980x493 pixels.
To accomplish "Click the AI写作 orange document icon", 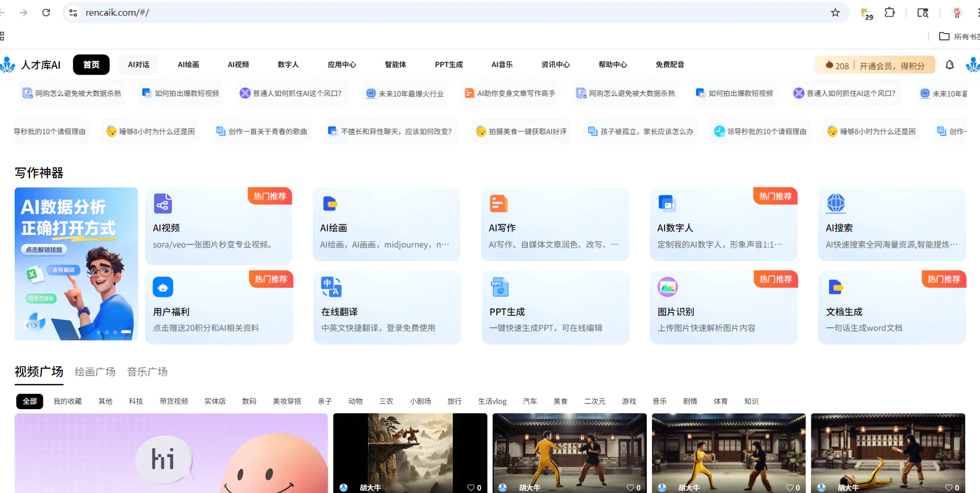I will pyautogui.click(x=498, y=203).
